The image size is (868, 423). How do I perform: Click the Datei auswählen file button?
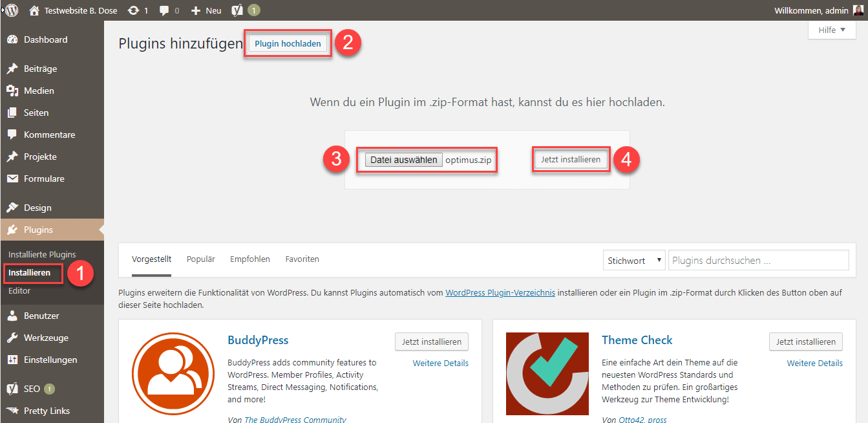(403, 160)
